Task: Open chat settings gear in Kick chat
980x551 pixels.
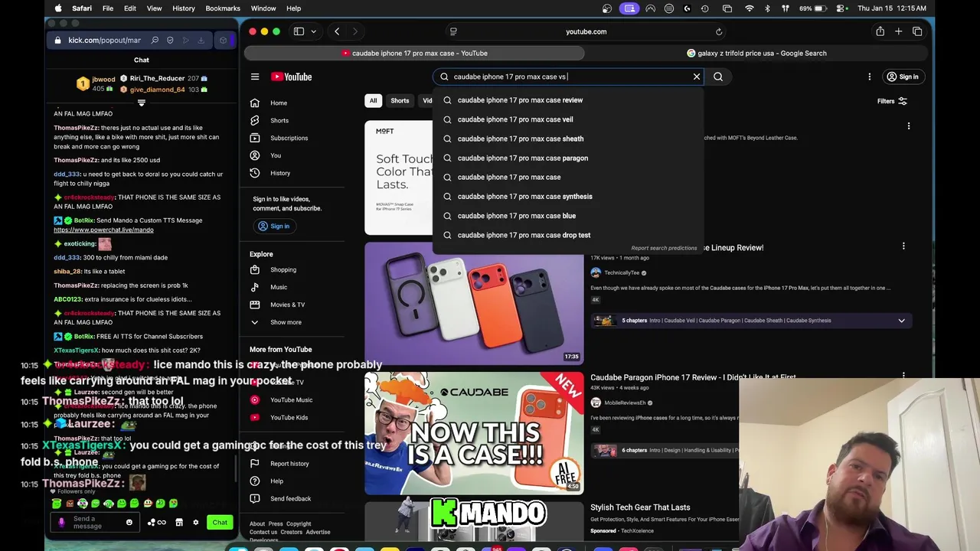Action: tap(196, 523)
